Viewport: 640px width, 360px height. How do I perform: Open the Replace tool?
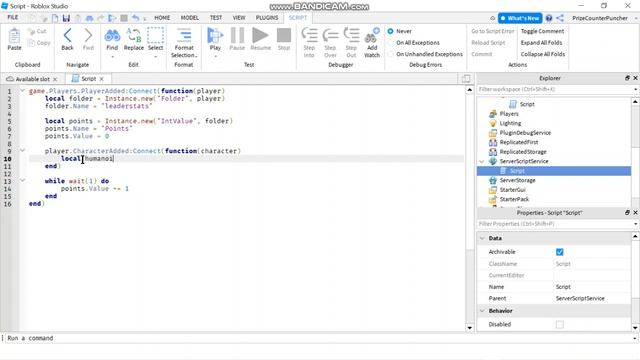coord(134,39)
